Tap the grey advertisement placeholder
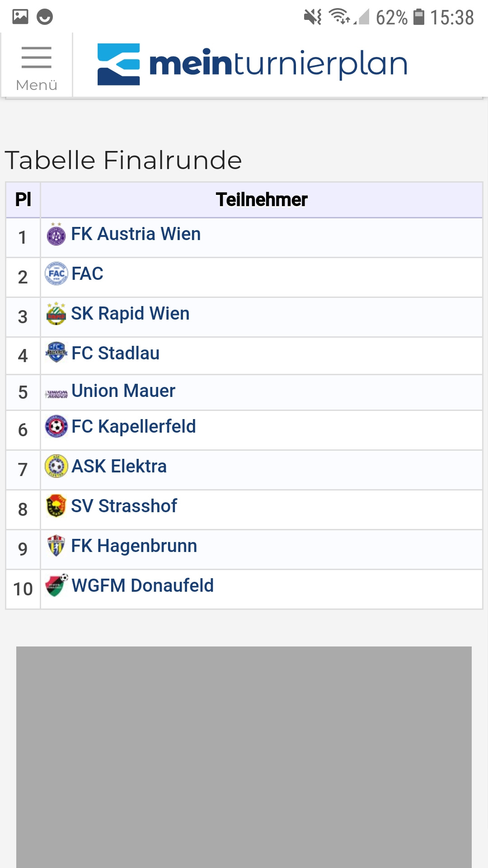 (244, 757)
